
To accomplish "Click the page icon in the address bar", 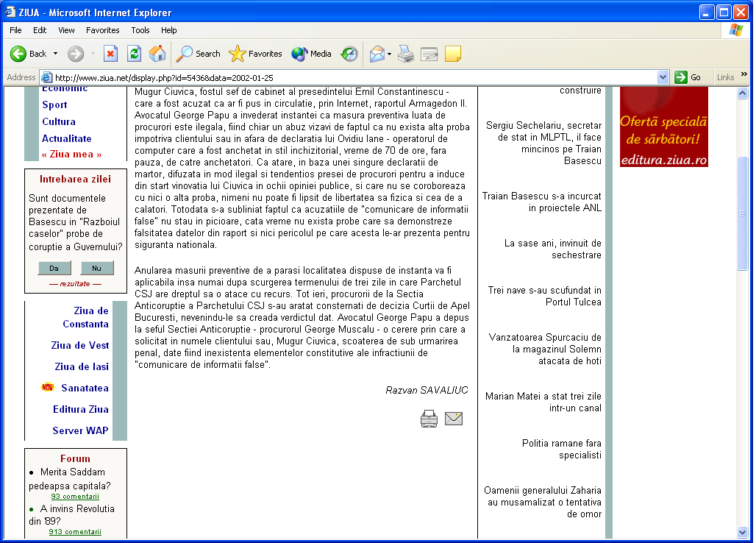I will [x=46, y=77].
